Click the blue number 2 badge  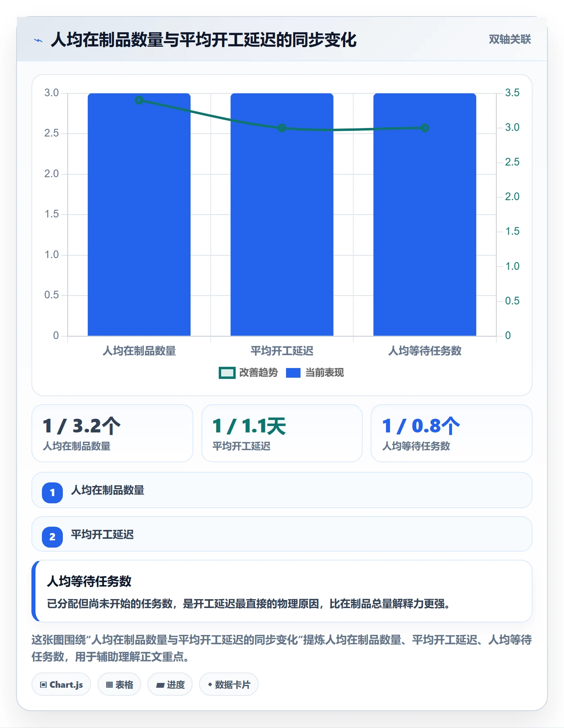52,537
